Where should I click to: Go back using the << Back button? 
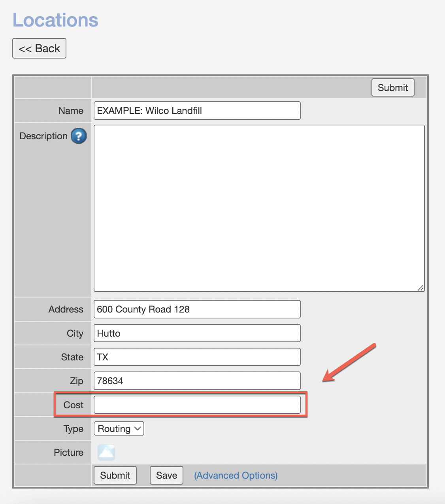tap(40, 49)
